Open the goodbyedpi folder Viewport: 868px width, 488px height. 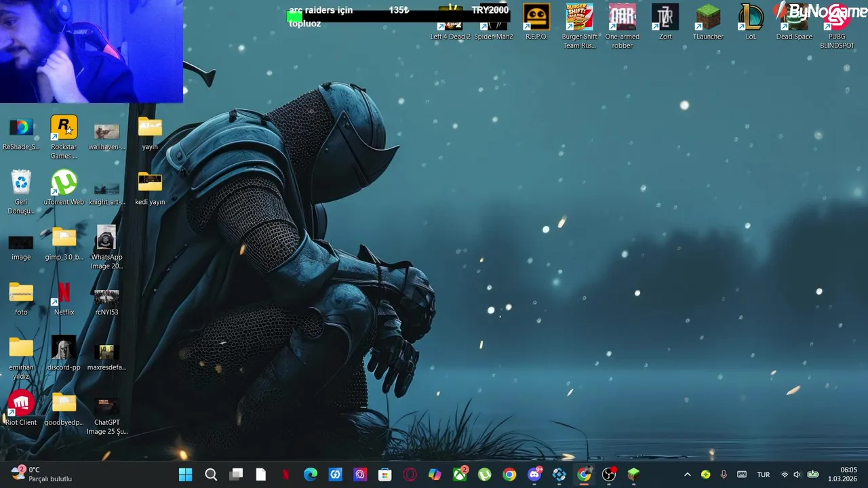click(x=64, y=409)
